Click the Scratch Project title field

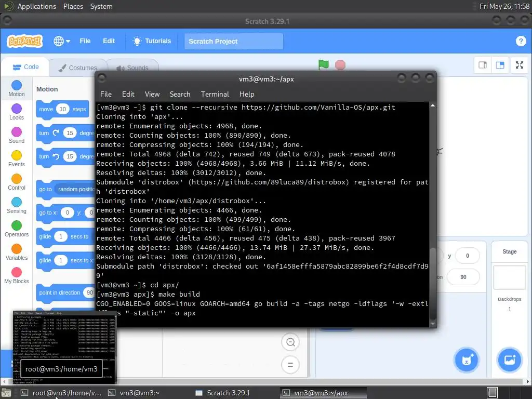point(233,42)
